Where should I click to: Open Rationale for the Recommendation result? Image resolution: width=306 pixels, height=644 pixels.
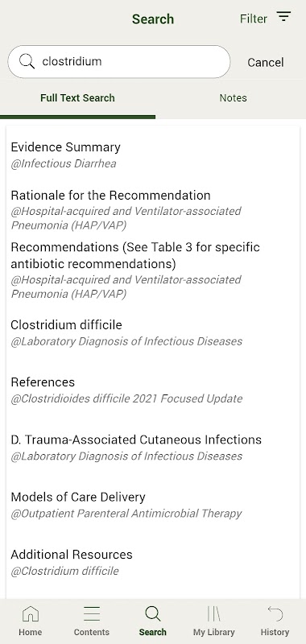[x=153, y=210]
